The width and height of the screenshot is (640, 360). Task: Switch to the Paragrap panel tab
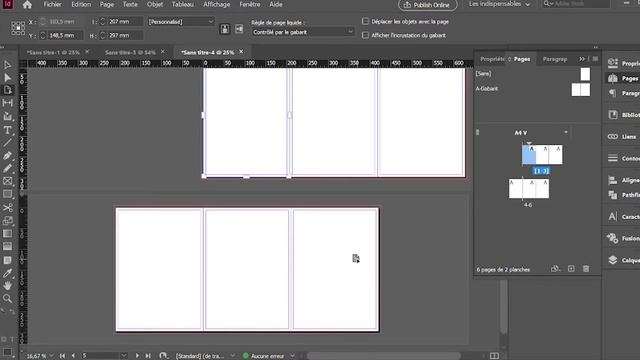[x=555, y=59]
